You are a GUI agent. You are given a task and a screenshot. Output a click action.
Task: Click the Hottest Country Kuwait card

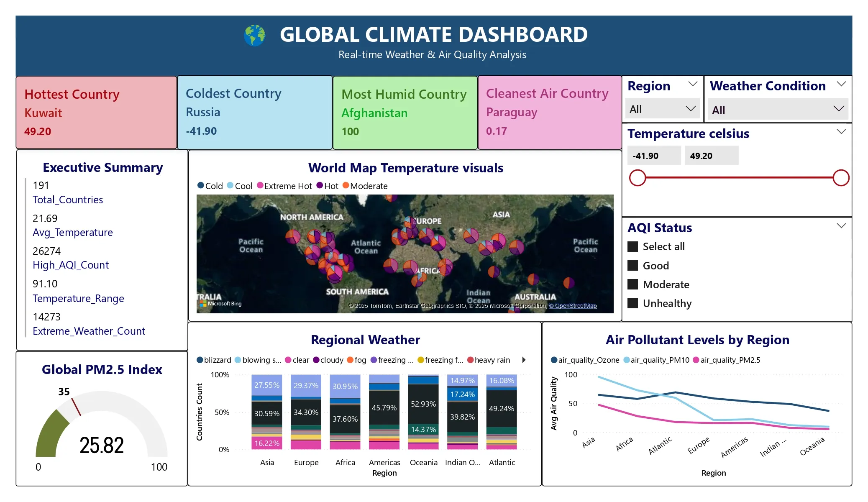click(96, 113)
